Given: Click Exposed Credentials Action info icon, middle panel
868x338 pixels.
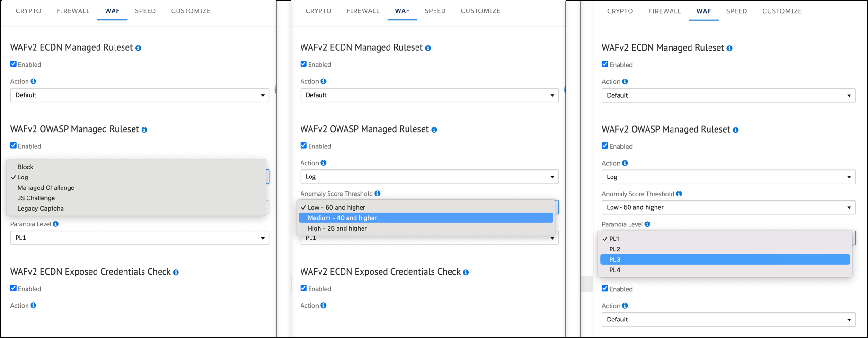Looking at the screenshot, I should [324, 305].
